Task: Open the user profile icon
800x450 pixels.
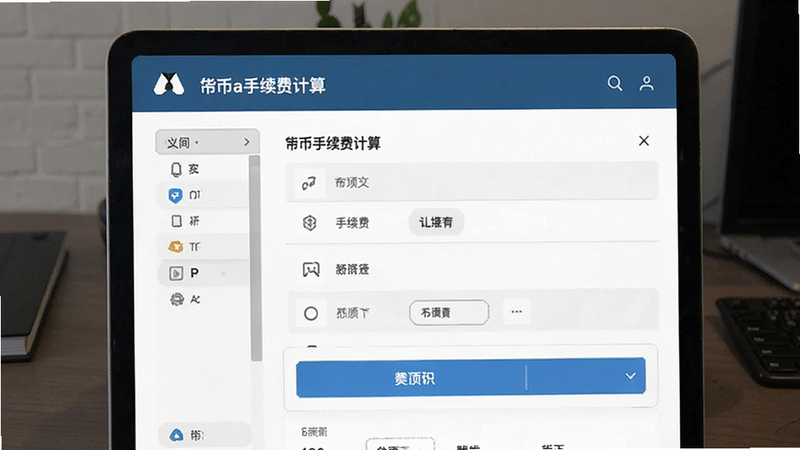Action: pos(646,83)
